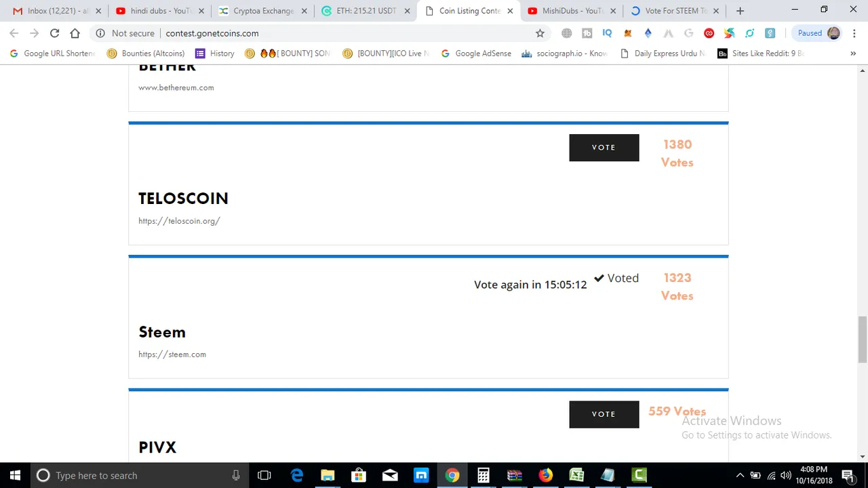
Task: Open the Calculator app in the taskbar
Action: [x=484, y=475]
